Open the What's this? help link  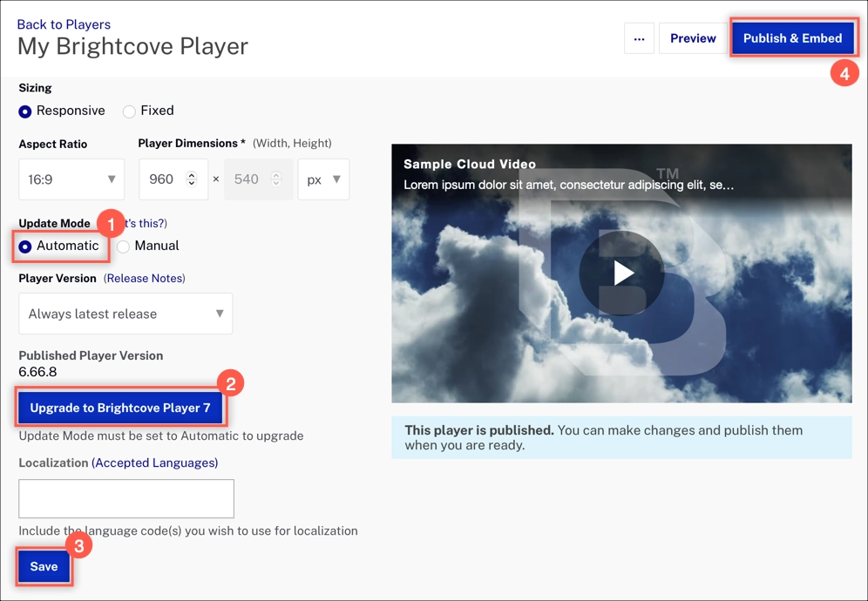(146, 223)
